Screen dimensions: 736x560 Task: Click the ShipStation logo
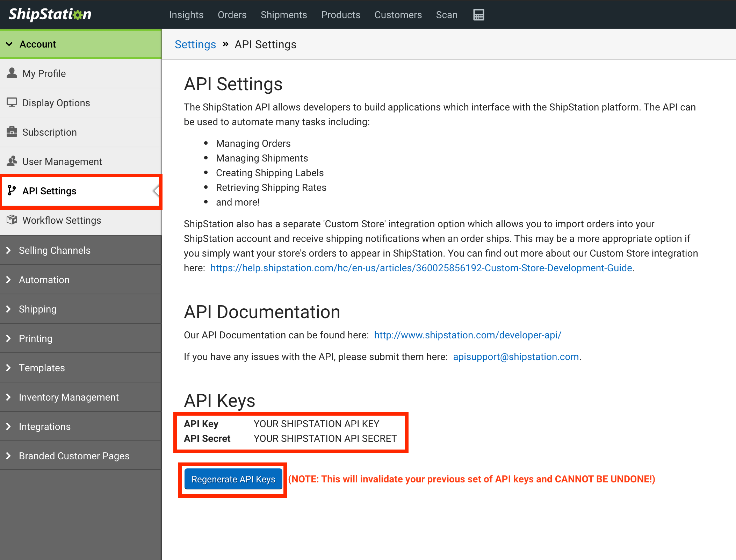click(x=50, y=14)
